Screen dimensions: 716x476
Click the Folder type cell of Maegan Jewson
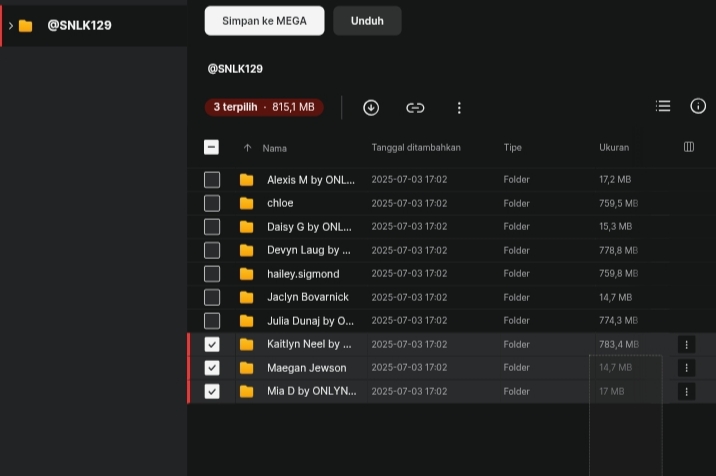(x=516, y=368)
